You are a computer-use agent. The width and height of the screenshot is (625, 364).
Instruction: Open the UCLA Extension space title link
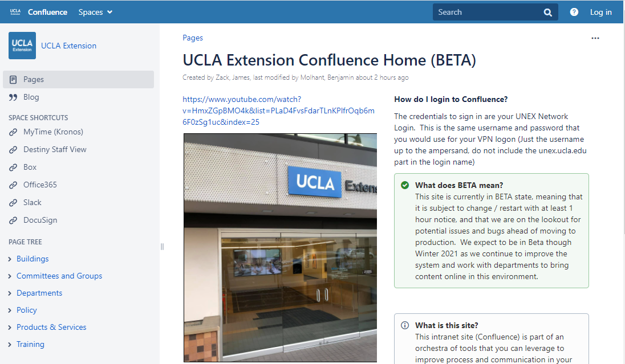tap(68, 46)
